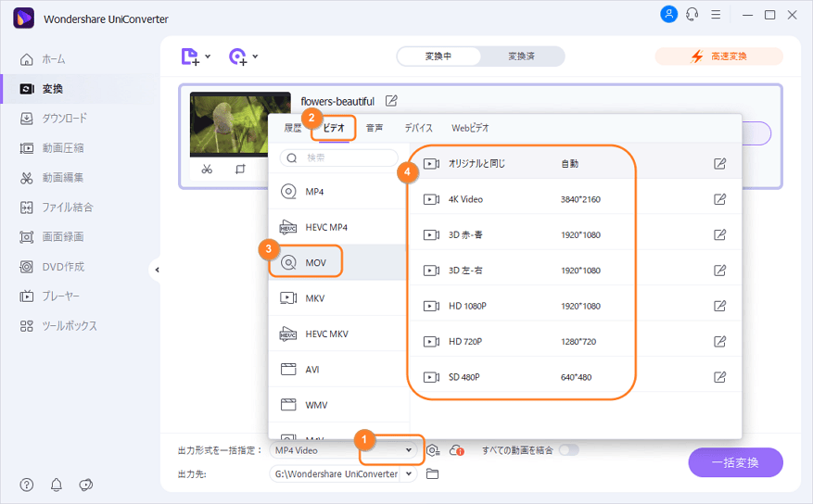Screen dimensions: 813x504
Task: Click the crop icon under the video thumbnail
Action: point(240,170)
